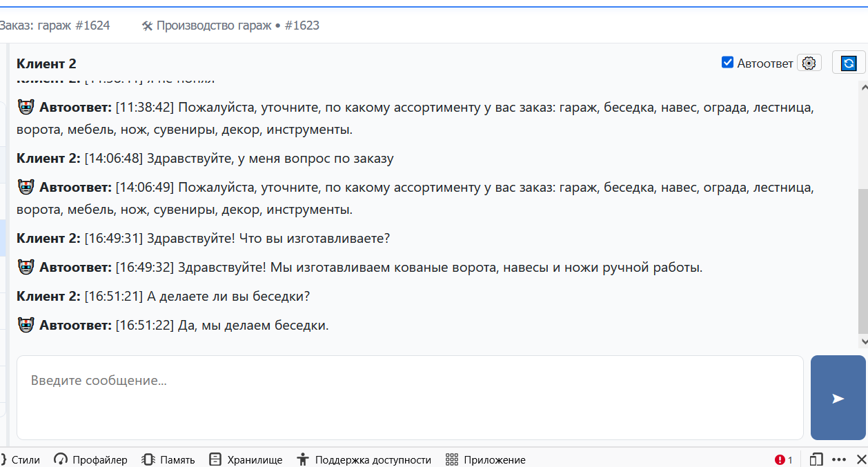This screenshot has width=868, height=467.
Task: Click reply 'Да, мы делаем беседки.'
Action: 253,325
